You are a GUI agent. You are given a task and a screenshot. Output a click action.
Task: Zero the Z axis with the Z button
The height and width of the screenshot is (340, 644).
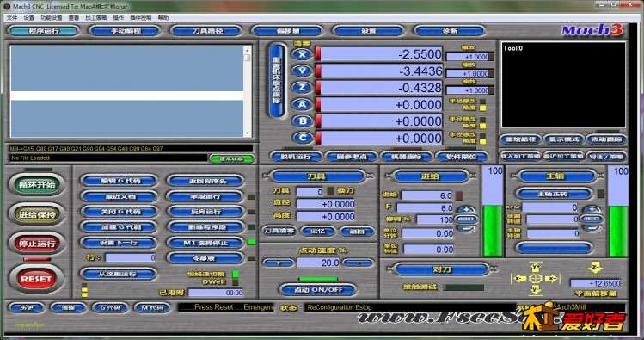303,87
